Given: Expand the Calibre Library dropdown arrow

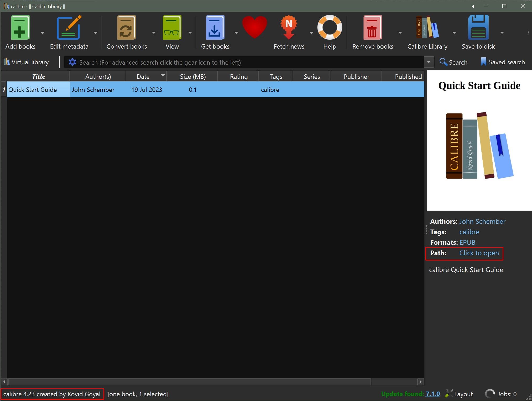Looking at the screenshot, I should click(x=454, y=33).
